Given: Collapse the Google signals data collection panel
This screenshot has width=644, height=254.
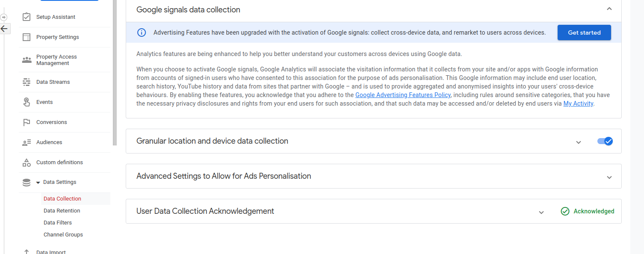Looking at the screenshot, I should (x=609, y=9).
